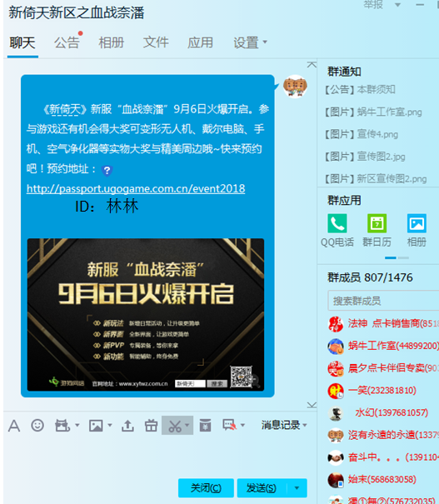Open the passport.ugogame.com.cn event link
The width and height of the screenshot is (439, 504).
coord(136,188)
